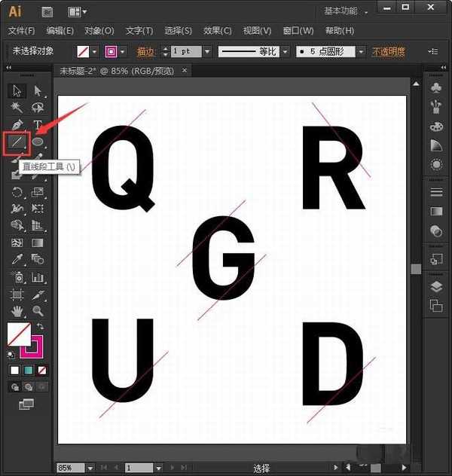Open the 85% zoom level dropdown
This screenshot has height=476, width=452.
89,468
